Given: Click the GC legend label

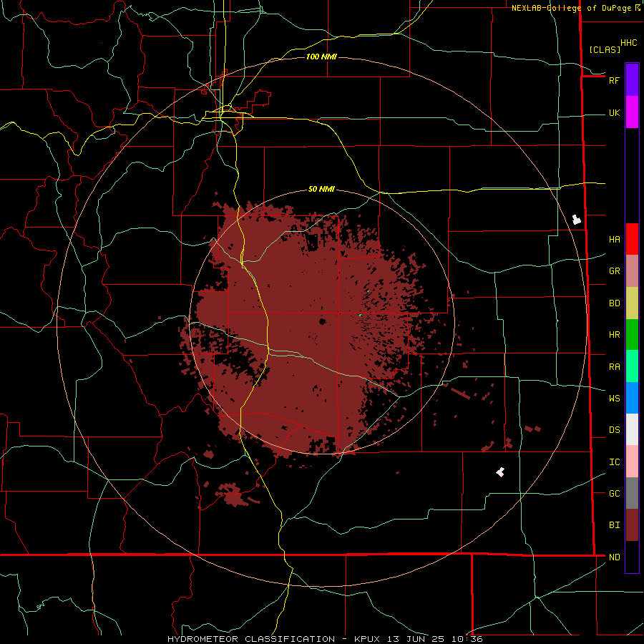Looking at the screenshot, I should coord(614,494).
